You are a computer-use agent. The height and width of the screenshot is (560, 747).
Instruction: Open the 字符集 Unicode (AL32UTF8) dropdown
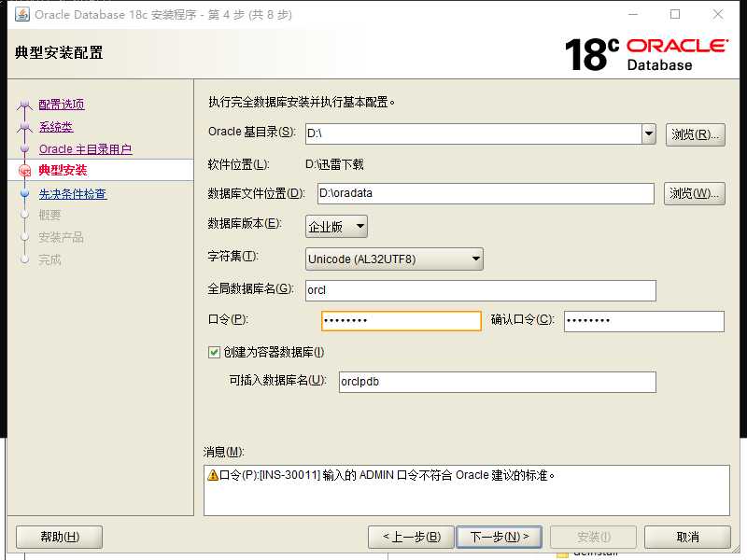coord(394,259)
